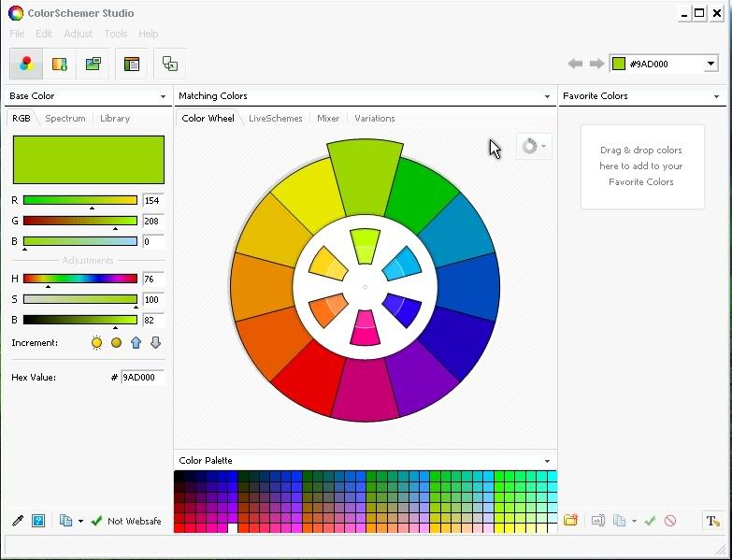Open favorites copy options dropdown arrow

tap(634, 521)
